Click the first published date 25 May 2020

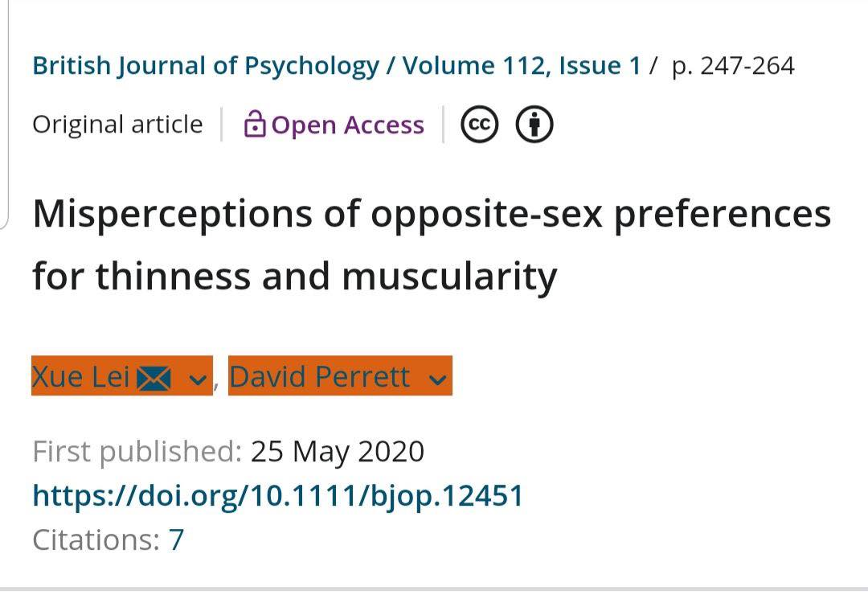337,452
